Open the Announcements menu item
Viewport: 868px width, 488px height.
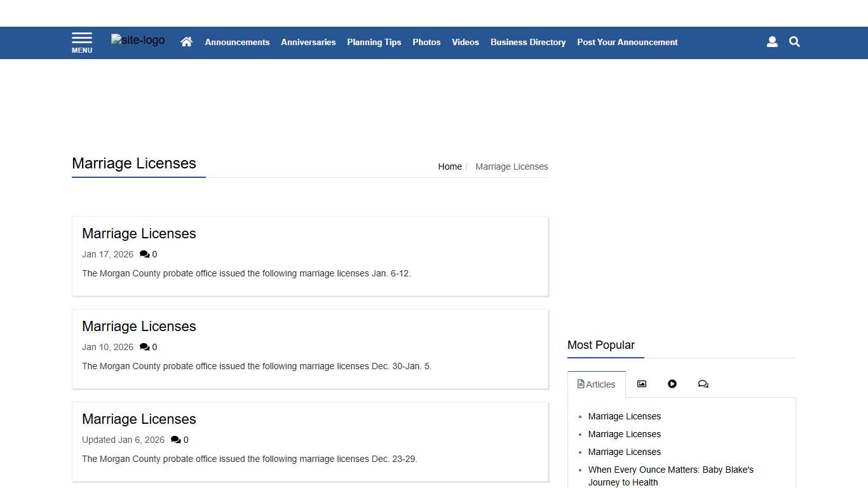(x=237, y=42)
